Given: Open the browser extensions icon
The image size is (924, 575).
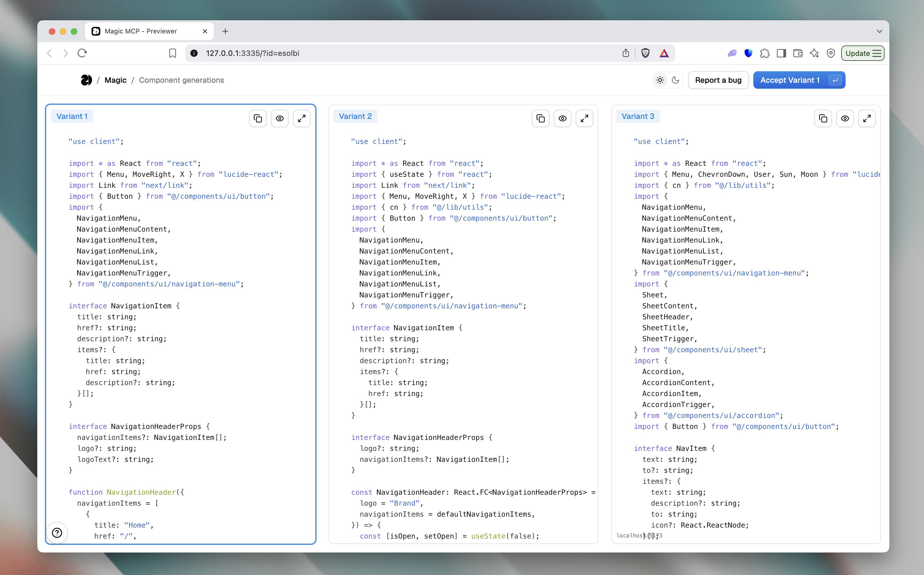Looking at the screenshot, I should click(765, 53).
